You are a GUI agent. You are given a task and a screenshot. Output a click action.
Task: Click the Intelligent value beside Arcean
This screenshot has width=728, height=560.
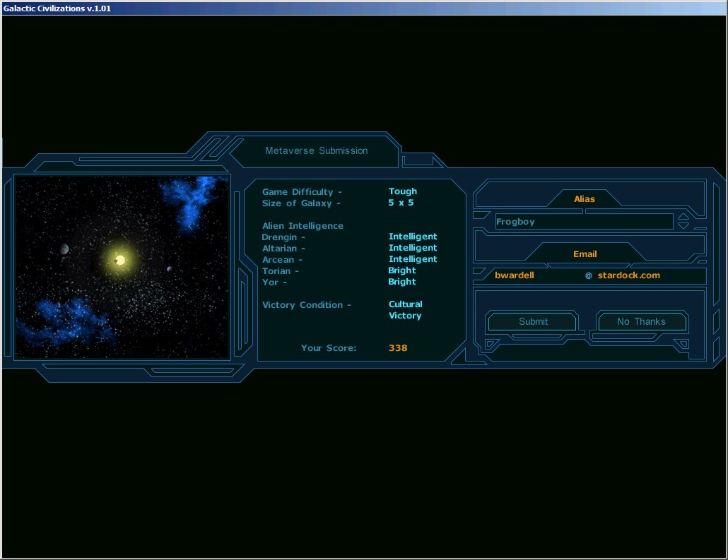click(413, 259)
